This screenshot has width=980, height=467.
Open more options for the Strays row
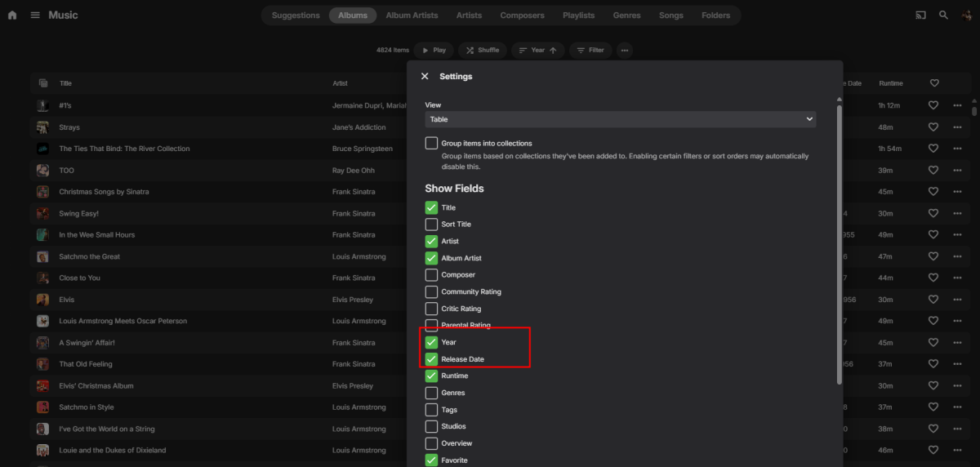pos(957,127)
